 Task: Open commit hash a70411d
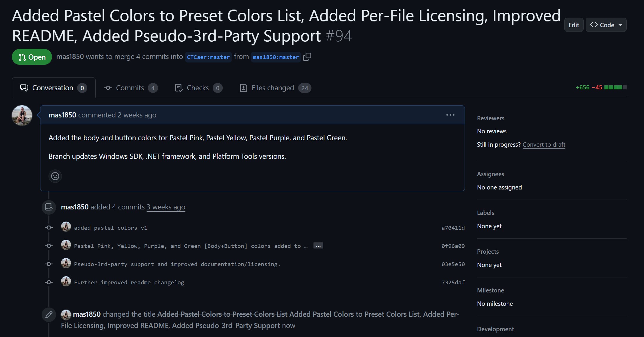[x=453, y=228]
